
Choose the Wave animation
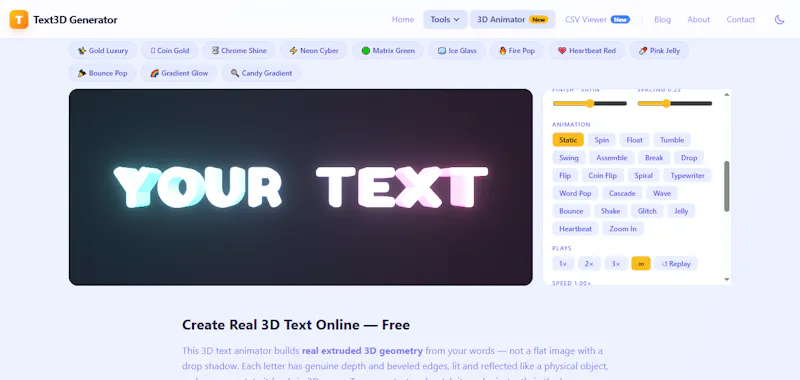(x=662, y=193)
